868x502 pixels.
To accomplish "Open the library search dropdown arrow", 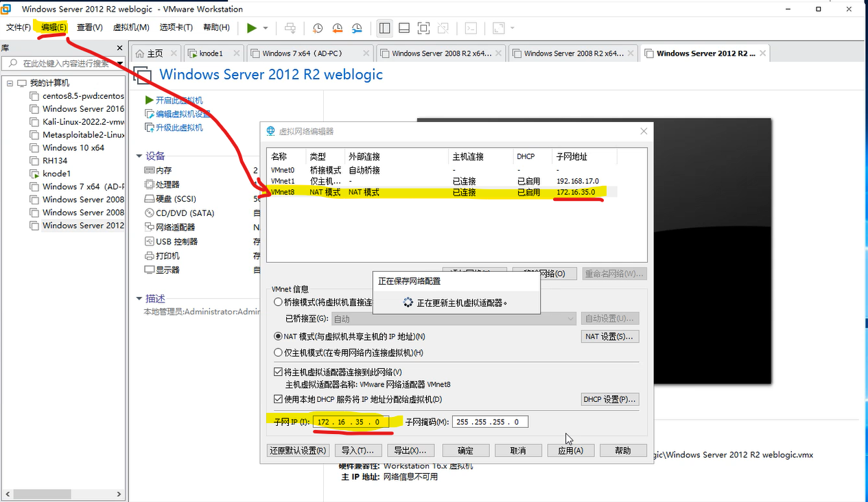I will tap(119, 63).
